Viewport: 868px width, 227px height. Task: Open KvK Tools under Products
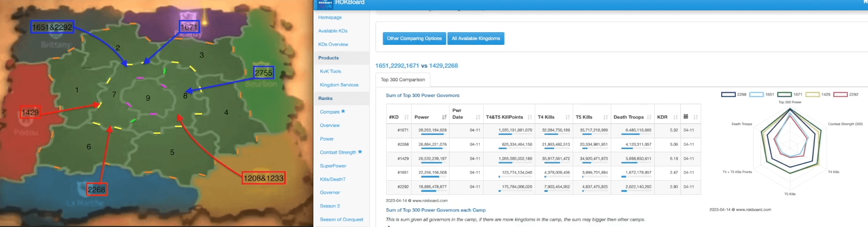[x=330, y=71]
